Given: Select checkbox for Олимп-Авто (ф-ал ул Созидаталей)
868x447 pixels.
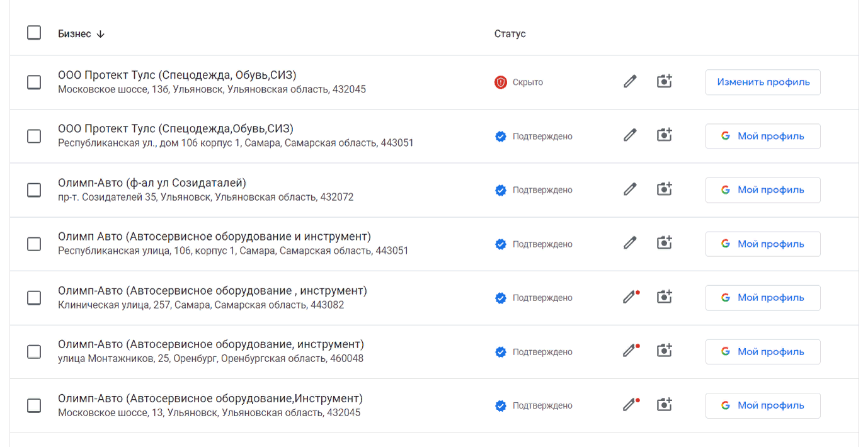Looking at the screenshot, I should point(34,190).
